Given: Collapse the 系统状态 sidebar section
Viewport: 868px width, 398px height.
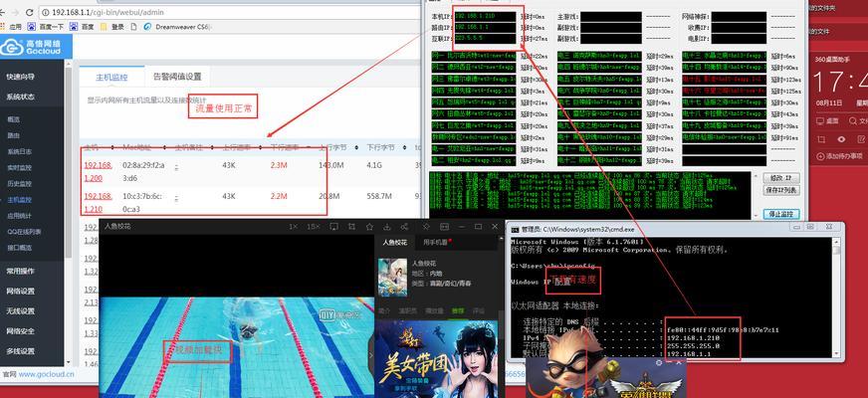Looking at the screenshot, I should pos(21,97).
